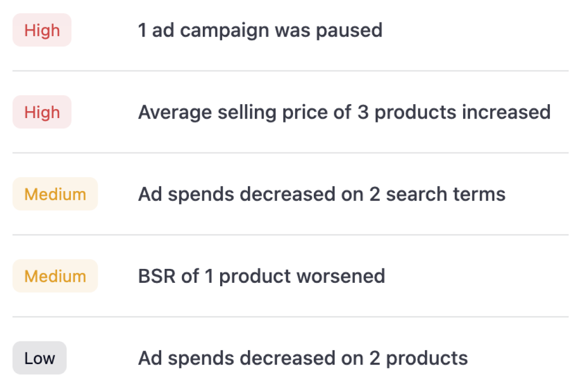Select the Medium badge for search terms insight
588x386 pixels.
pyautogui.click(x=55, y=194)
